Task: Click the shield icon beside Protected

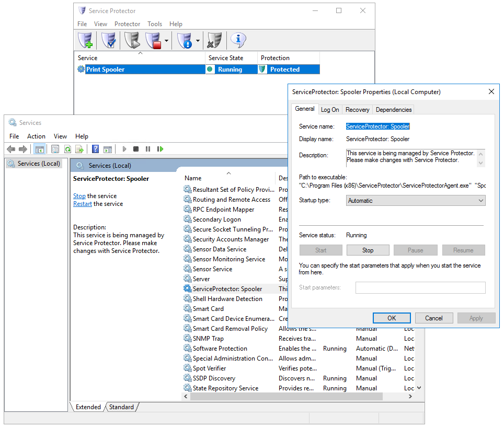Action: point(262,69)
